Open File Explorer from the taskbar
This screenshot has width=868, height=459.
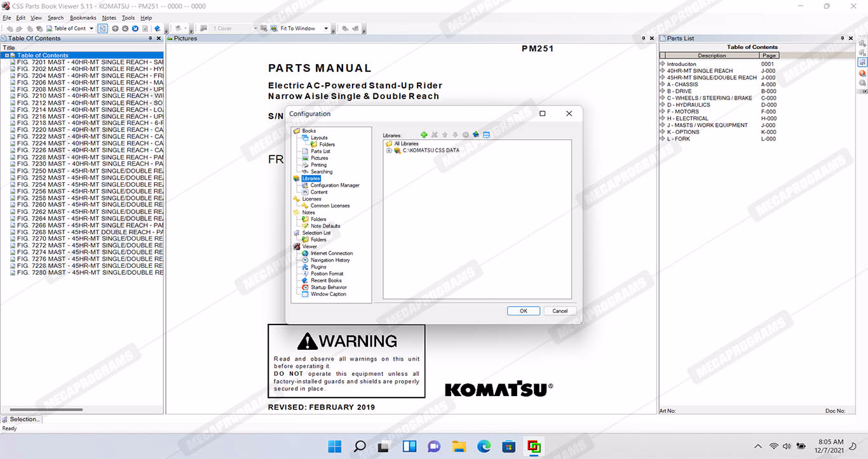(x=459, y=446)
